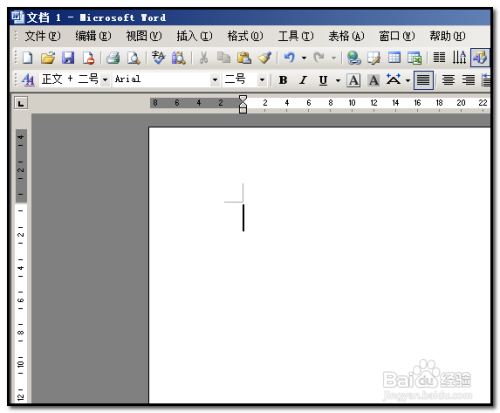The height and width of the screenshot is (413, 500).
Task: Redo the last undone action
Action: coord(319,58)
